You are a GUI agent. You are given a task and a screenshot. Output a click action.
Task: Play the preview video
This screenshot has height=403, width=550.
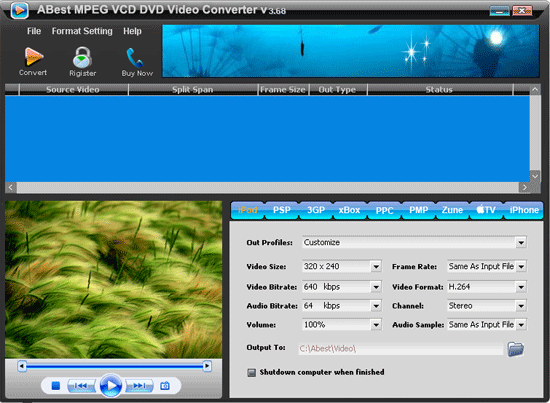[x=111, y=385]
